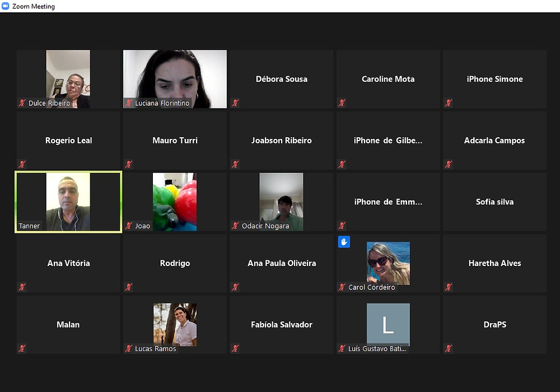Click muted mic icon beside Luís Gustavo Bati...
This screenshot has height=392, width=560.
(342, 348)
